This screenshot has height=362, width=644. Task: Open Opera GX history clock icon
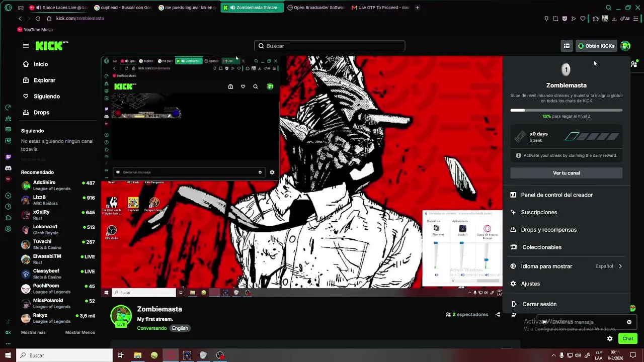point(8,207)
